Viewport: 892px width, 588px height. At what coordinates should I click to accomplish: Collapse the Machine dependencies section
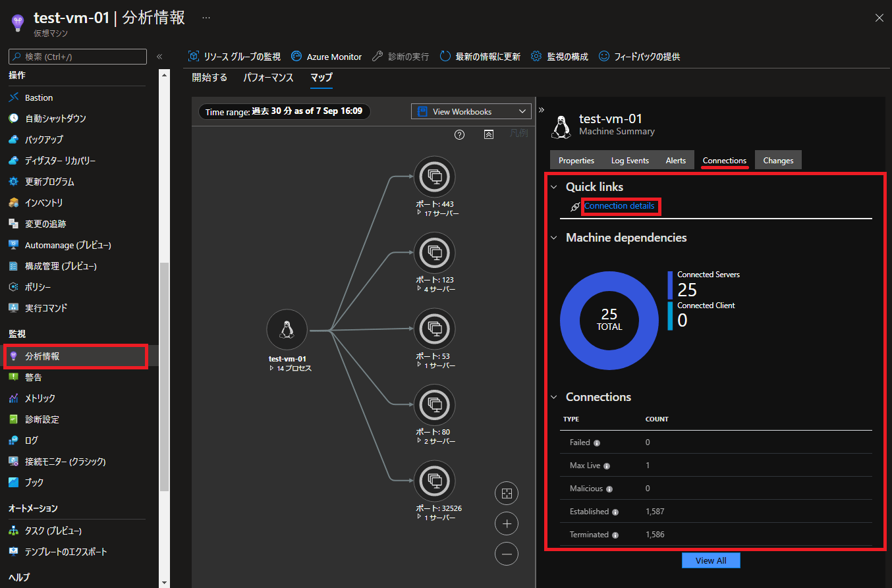[553, 238]
